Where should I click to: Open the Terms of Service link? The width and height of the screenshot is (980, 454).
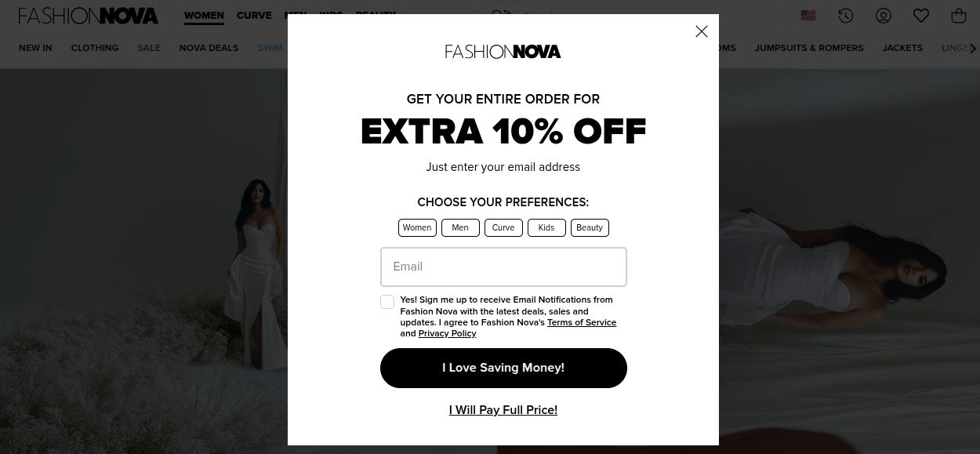(x=582, y=322)
